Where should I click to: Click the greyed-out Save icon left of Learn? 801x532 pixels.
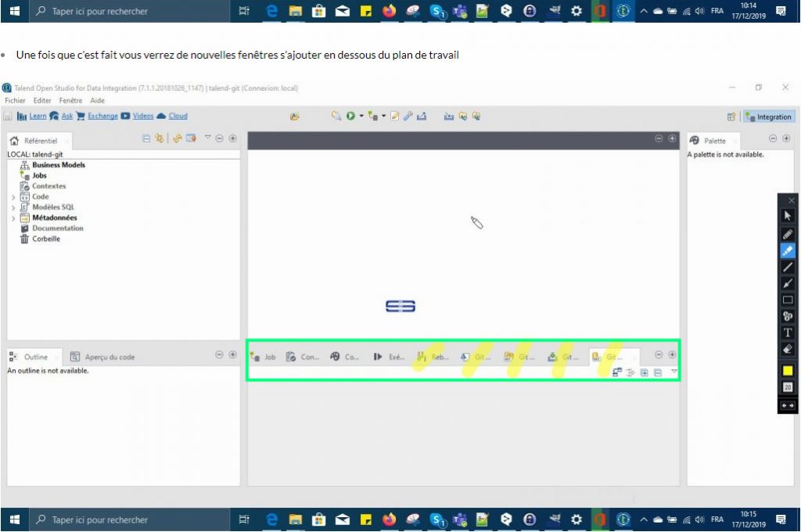[8, 116]
